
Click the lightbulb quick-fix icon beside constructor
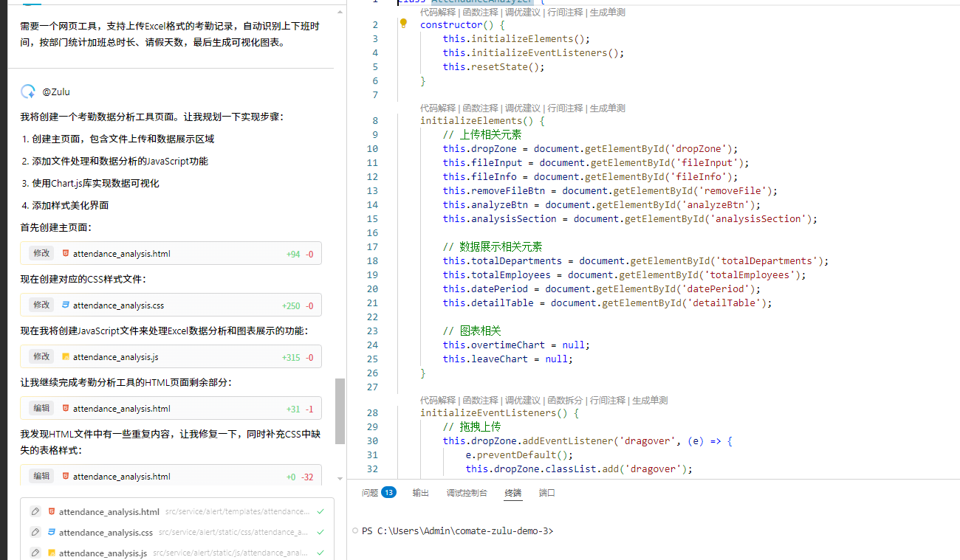pyautogui.click(x=403, y=24)
